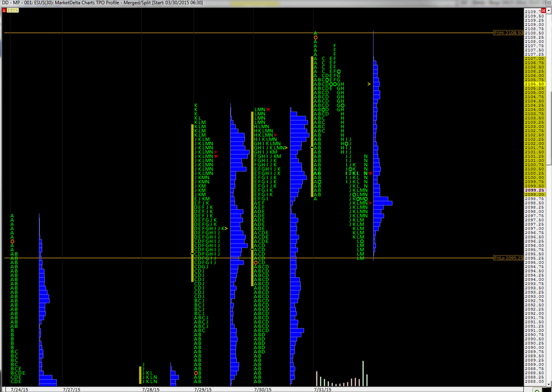
Task: Click the vertical scrollbar track beside prices
Action: 549,197
